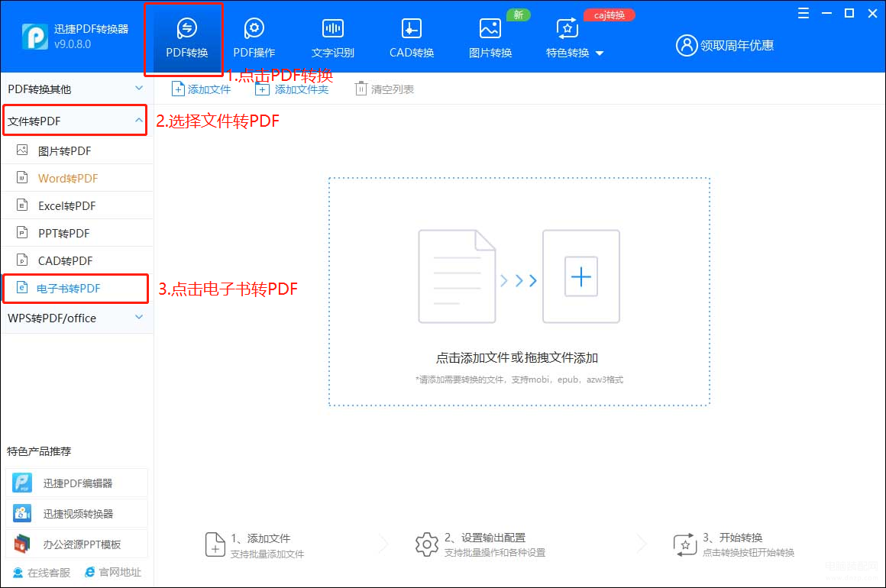The height and width of the screenshot is (588, 886).
Task: Click 点击添加文件或拖拽文件添加 text
Action: (516, 357)
